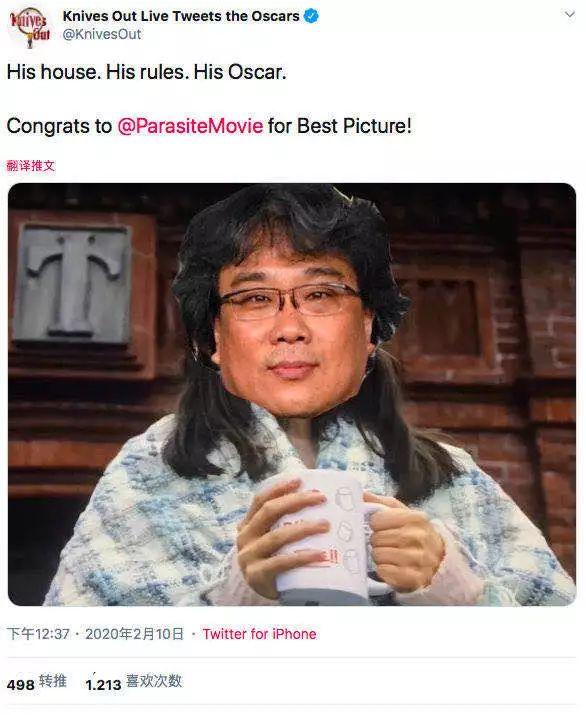This screenshot has height=715, width=586.
Task: Open the Knives Out Live Tweets display name
Action: pos(181,16)
